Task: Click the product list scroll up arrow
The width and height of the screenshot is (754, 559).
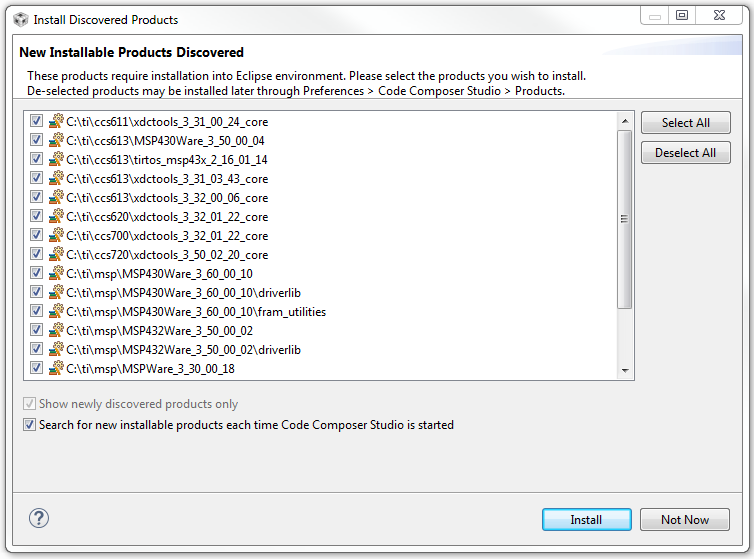Action: 625,119
